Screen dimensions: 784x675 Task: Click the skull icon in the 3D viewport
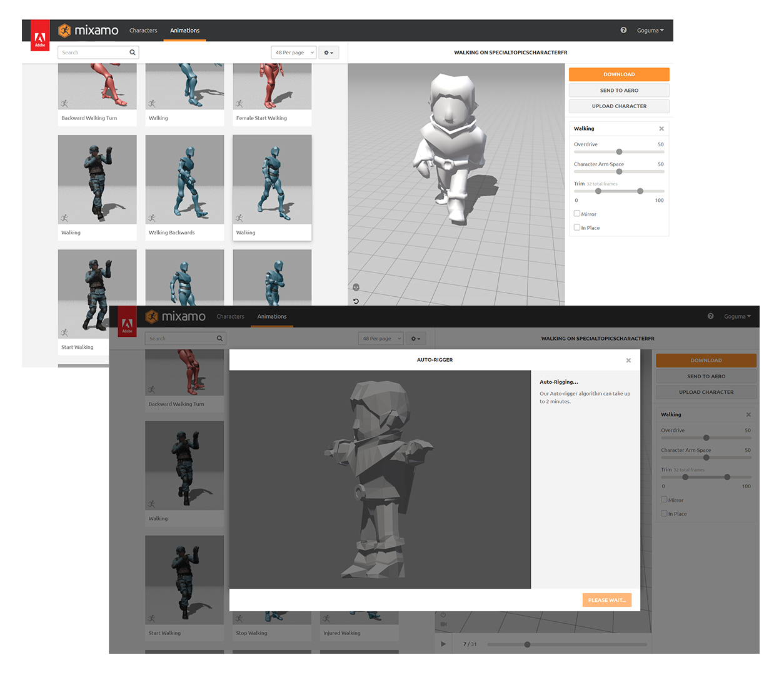[356, 287]
